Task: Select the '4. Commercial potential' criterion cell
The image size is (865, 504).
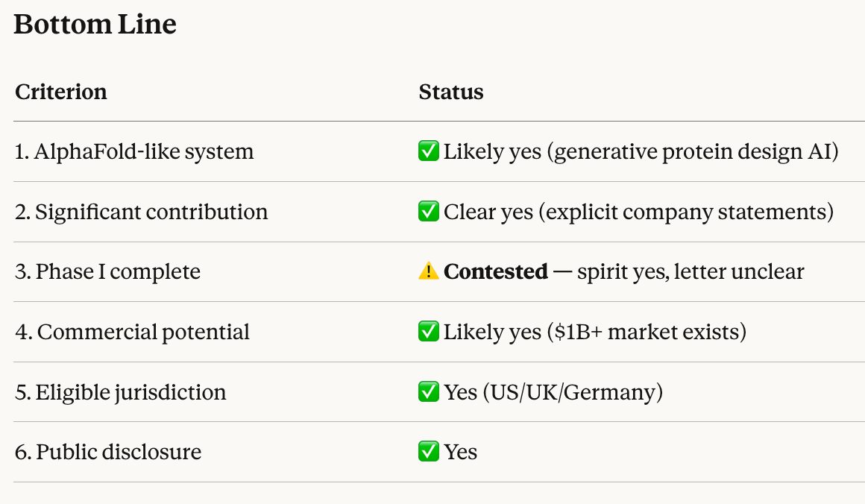Action: tap(133, 332)
